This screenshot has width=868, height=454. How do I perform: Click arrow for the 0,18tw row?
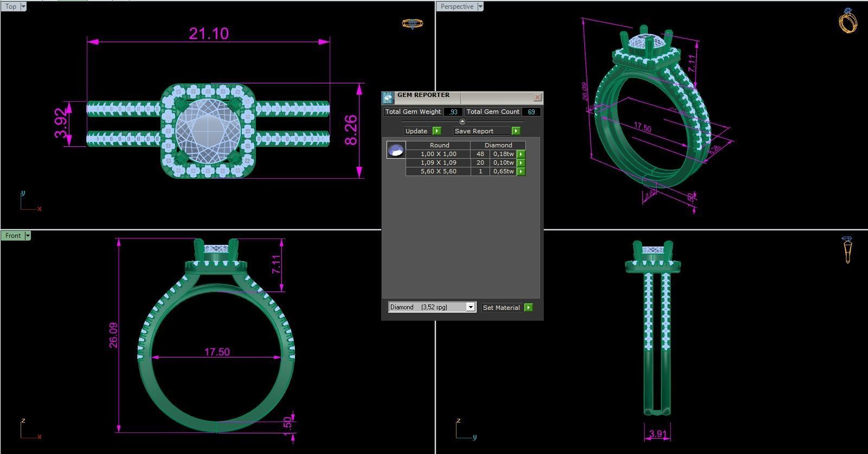[520, 154]
